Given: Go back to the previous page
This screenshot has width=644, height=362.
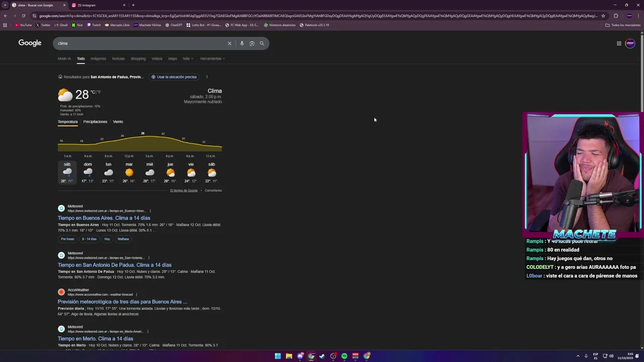Looking at the screenshot, I should [x=6, y=16].
